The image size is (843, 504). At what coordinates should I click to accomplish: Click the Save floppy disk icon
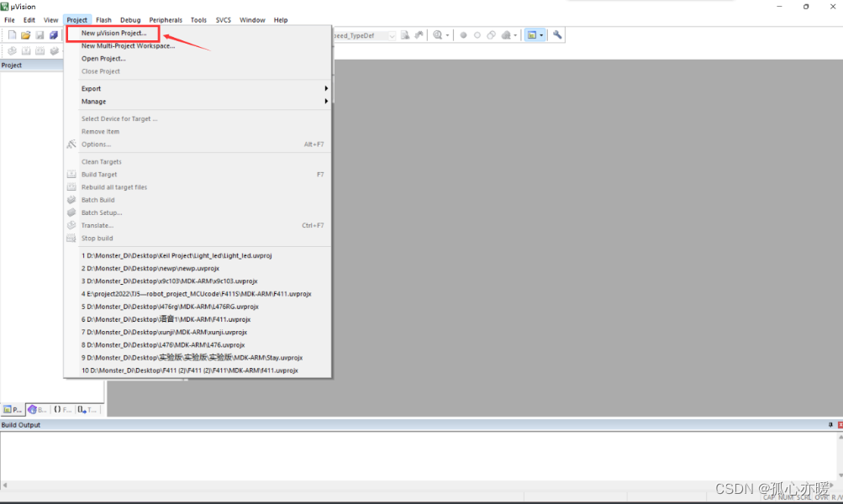point(40,35)
